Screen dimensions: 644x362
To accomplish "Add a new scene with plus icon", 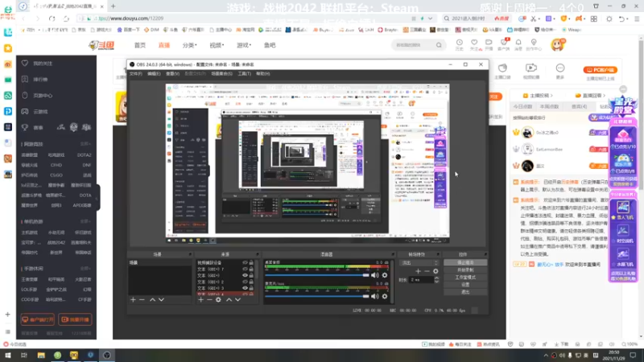I will (x=133, y=300).
